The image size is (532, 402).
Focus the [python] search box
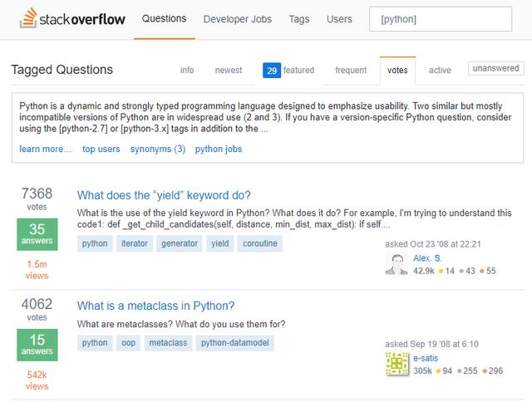point(441,19)
